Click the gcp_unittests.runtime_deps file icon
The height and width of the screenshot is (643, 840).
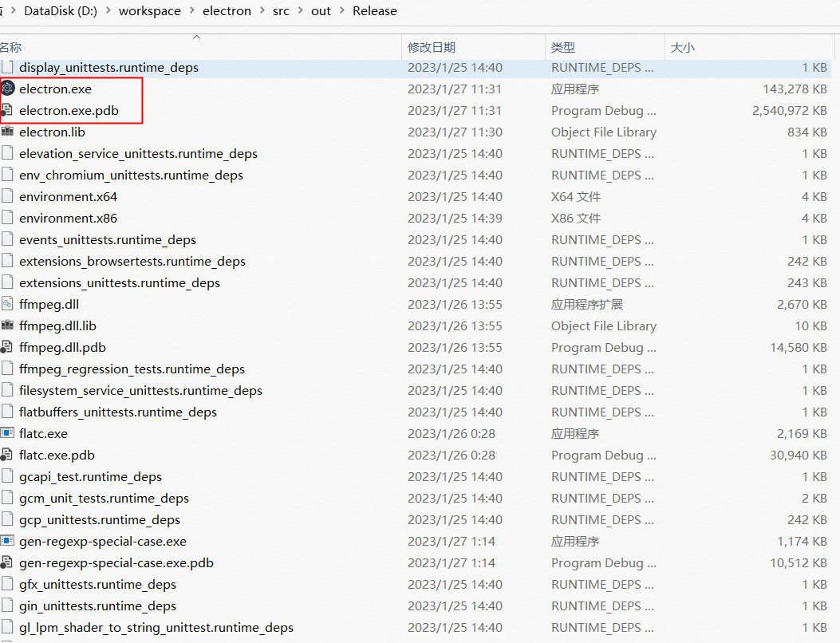pos(7,519)
